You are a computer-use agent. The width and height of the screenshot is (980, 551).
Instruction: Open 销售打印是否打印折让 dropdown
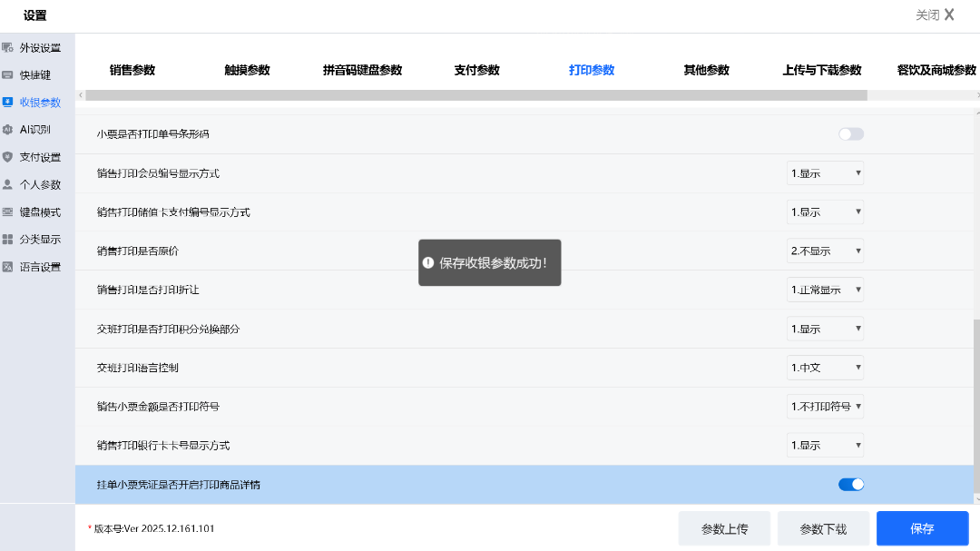click(825, 290)
